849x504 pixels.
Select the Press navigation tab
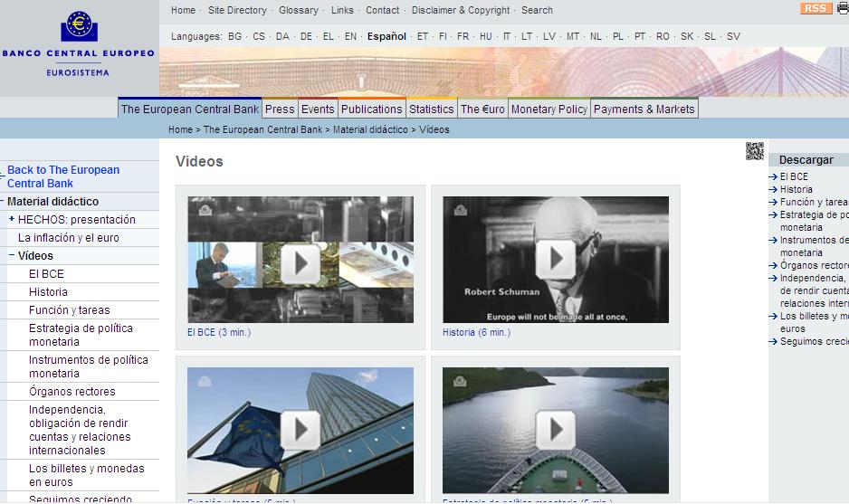pos(280,109)
